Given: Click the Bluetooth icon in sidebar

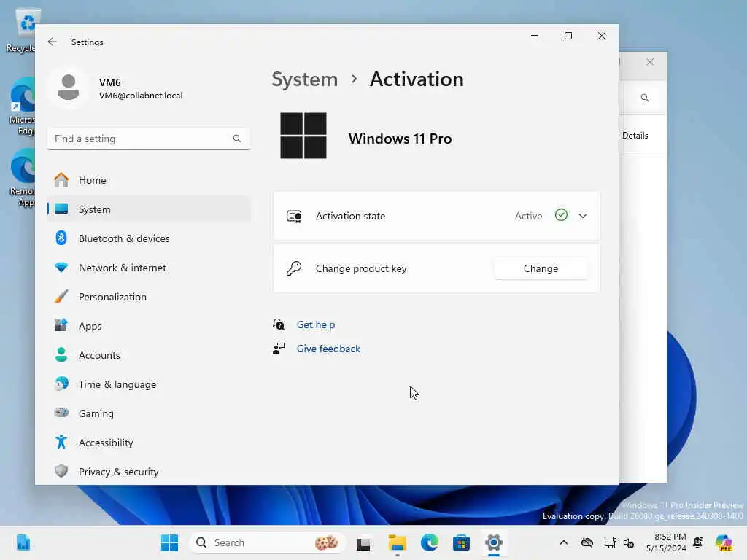Looking at the screenshot, I should 61,238.
